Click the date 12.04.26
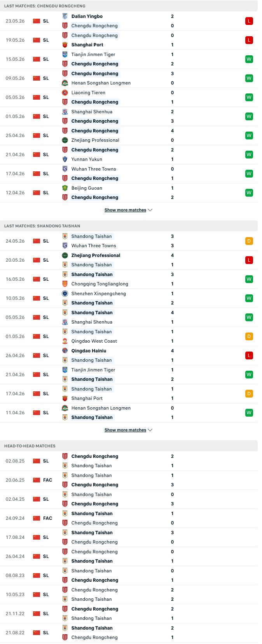Screen dimensions: 262x644 pos(15,193)
